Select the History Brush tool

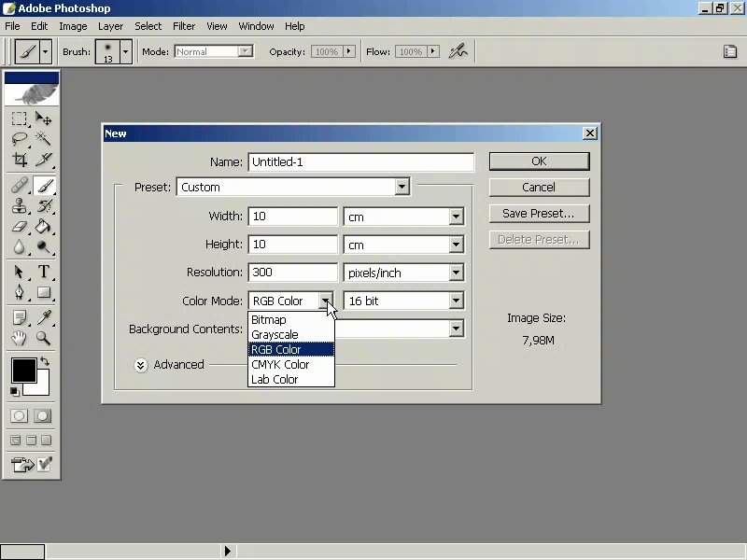coord(43,205)
